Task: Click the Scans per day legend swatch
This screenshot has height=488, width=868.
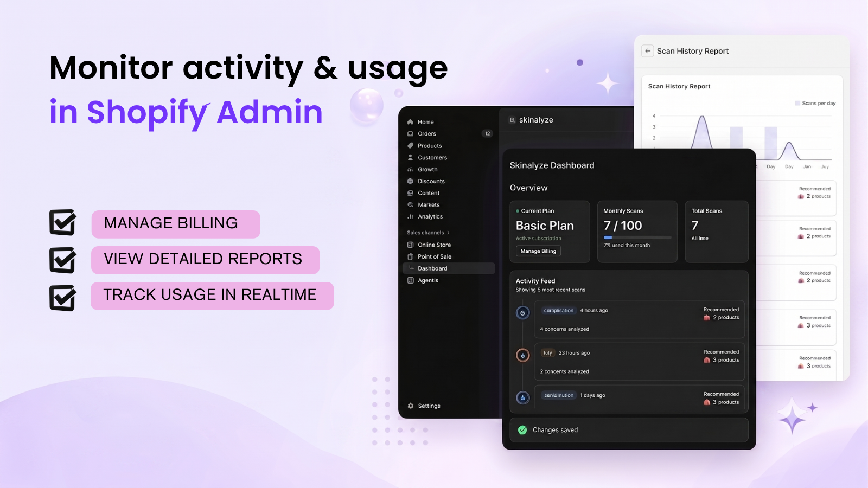Action: pyautogui.click(x=797, y=103)
